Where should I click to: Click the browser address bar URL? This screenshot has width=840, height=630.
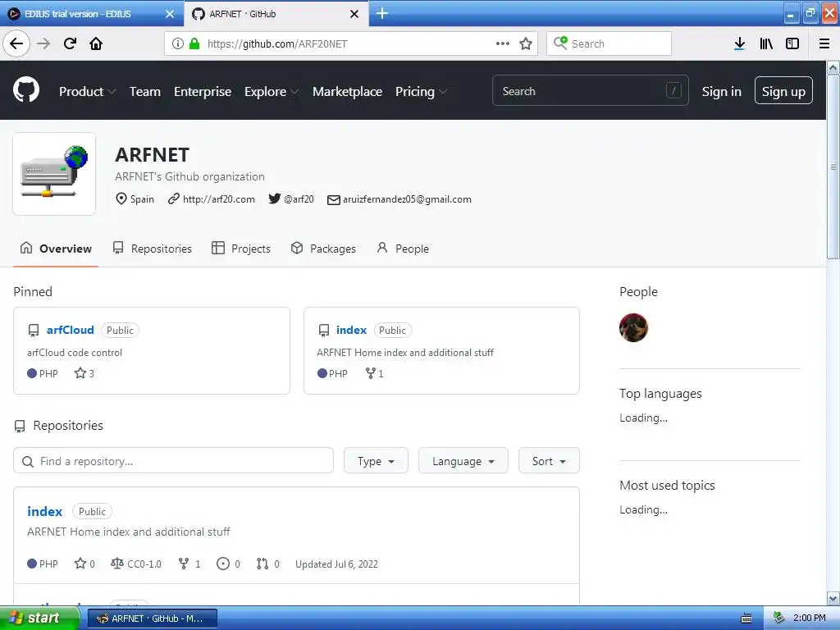point(277,44)
